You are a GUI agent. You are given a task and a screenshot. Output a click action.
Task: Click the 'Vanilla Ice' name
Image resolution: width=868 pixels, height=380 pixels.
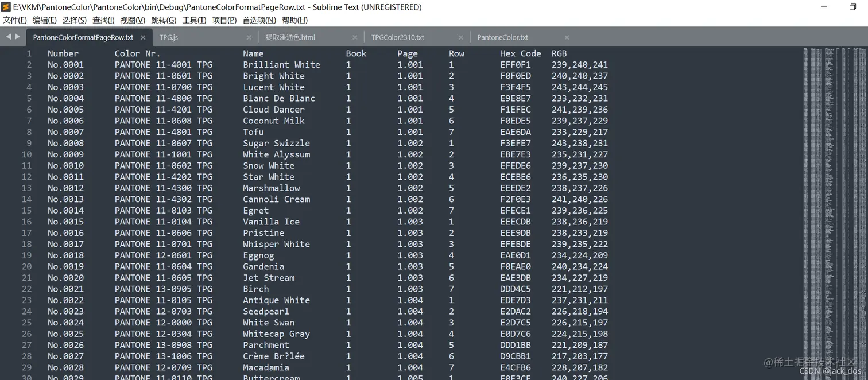click(x=271, y=222)
